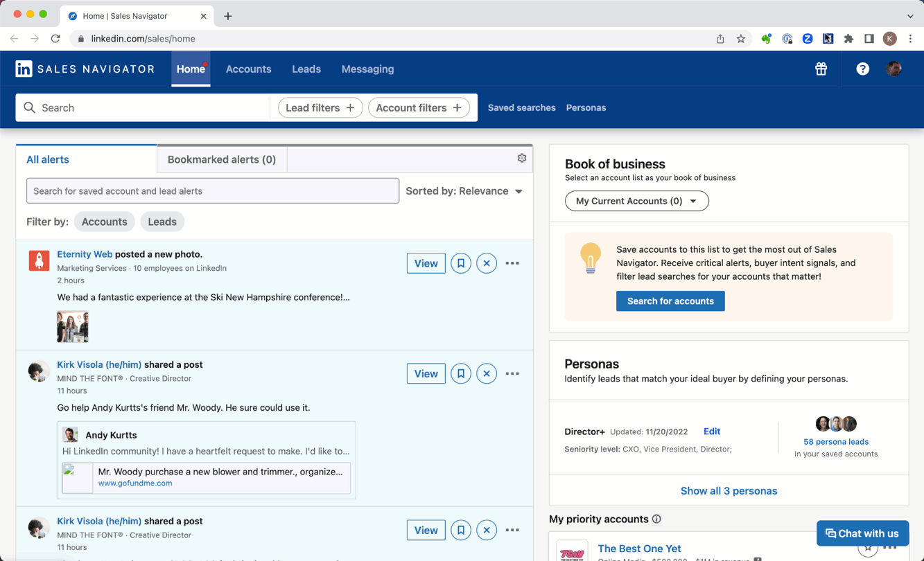
Task: Expand Lead filters
Action: click(x=320, y=107)
